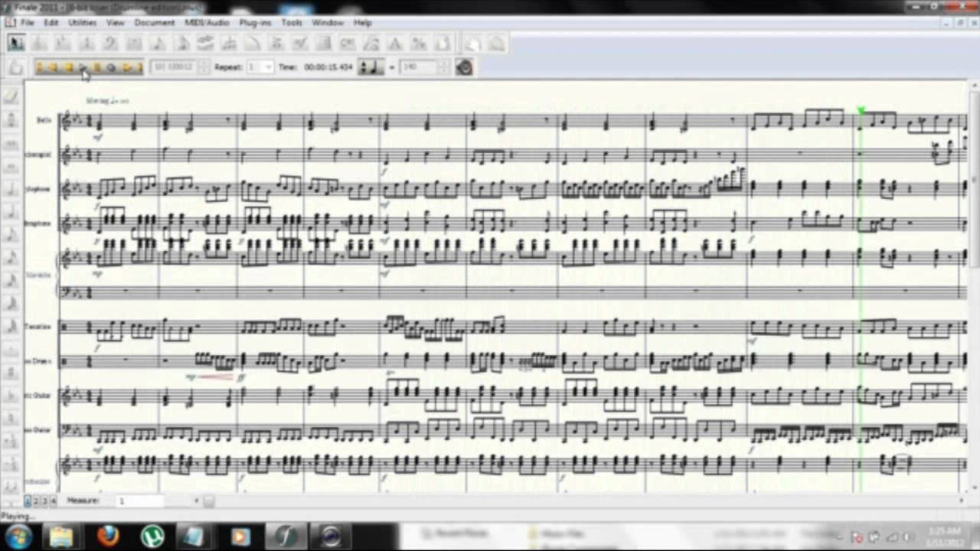Open Windows Explorer from the taskbar

[x=62, y=536]
